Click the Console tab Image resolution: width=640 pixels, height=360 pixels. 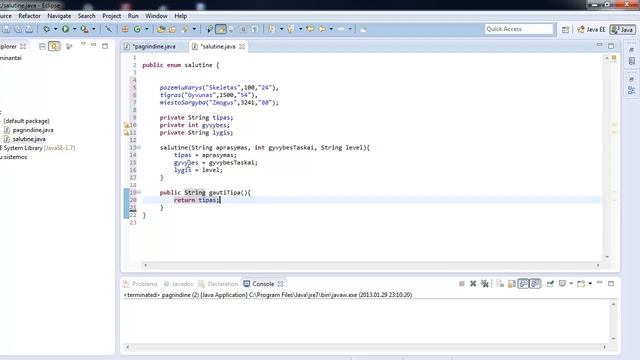(263, 284)
